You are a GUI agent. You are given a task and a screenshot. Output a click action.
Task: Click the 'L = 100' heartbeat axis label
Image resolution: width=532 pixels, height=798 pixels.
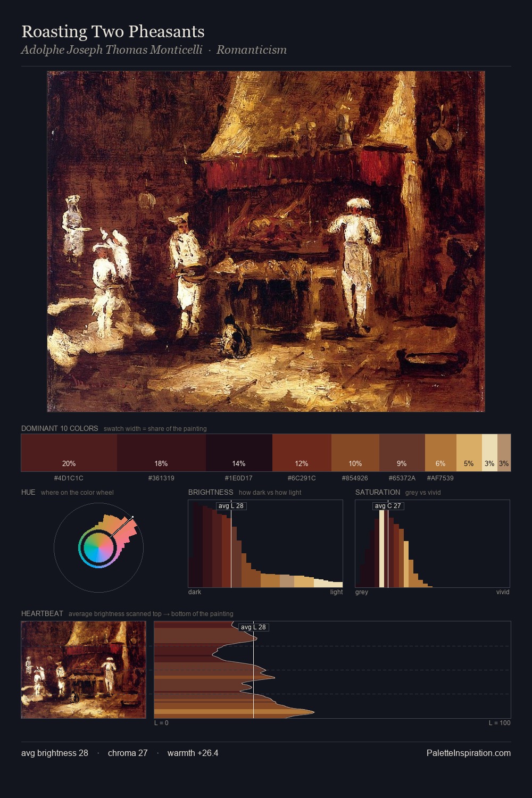coord(500,722)
